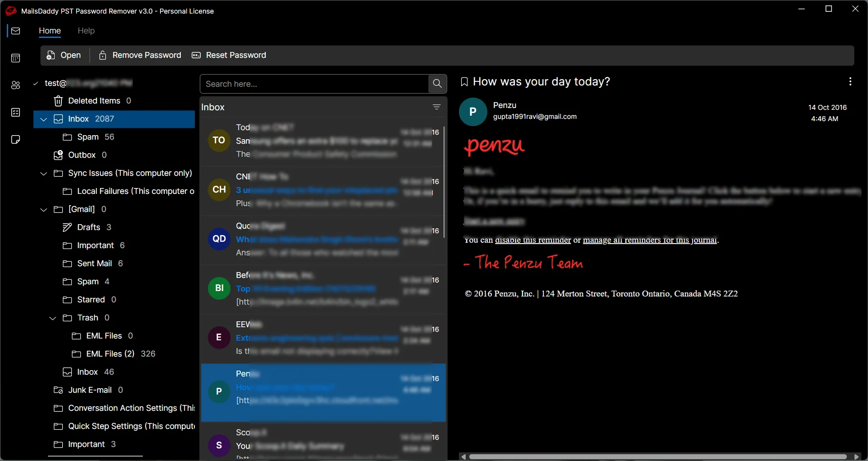This screenshot has width=868, height=461.
Task: Collapse the Inbox folder tree
Action: coord(43,119)
